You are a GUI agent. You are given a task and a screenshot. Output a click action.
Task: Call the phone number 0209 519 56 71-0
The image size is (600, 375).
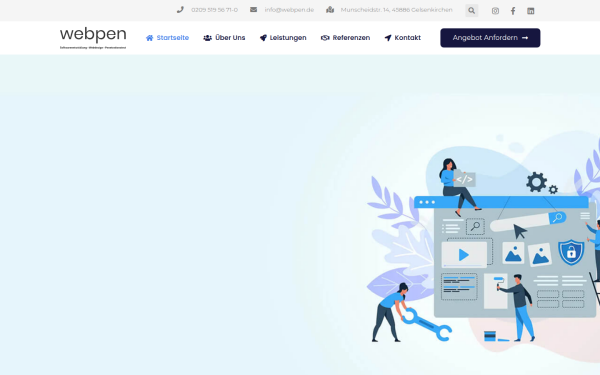click(x=214, y=10)
